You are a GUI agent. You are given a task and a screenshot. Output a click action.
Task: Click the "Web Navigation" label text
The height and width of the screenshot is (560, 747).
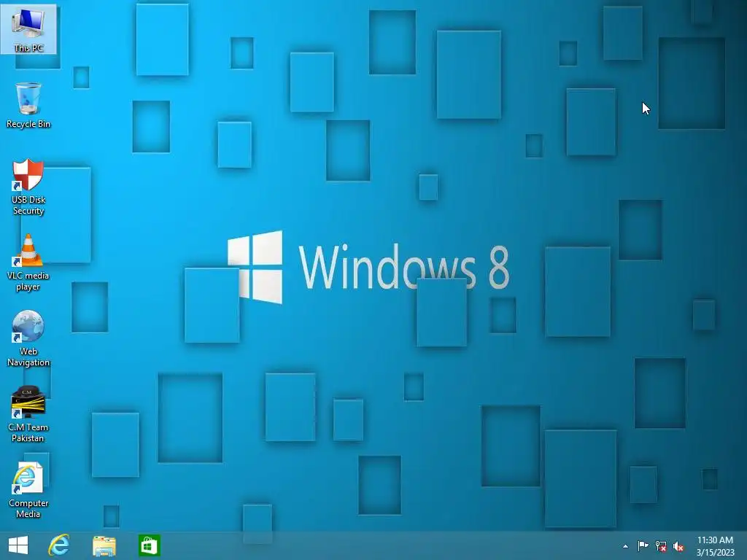point(28,357)
